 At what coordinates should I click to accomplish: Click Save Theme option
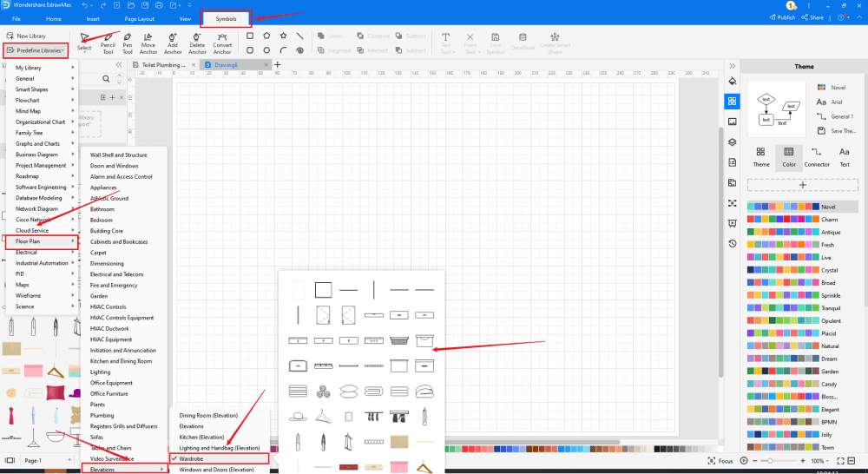837,131
